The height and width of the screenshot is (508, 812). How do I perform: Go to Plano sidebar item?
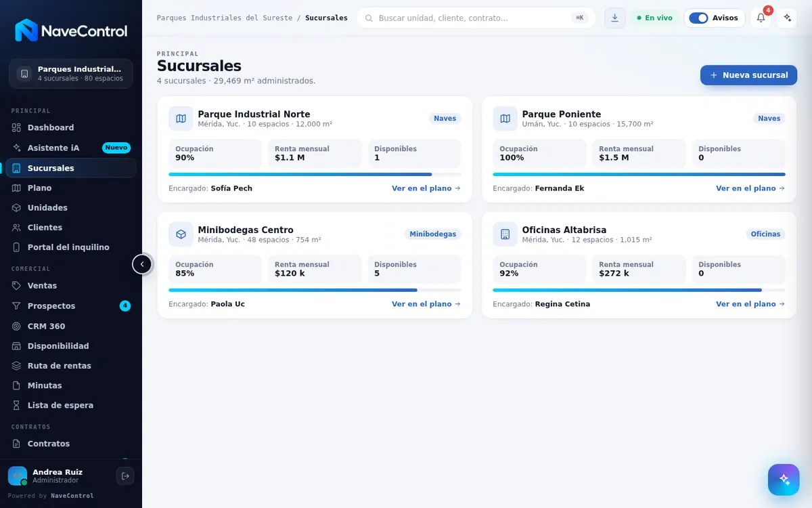coord(71,188)
